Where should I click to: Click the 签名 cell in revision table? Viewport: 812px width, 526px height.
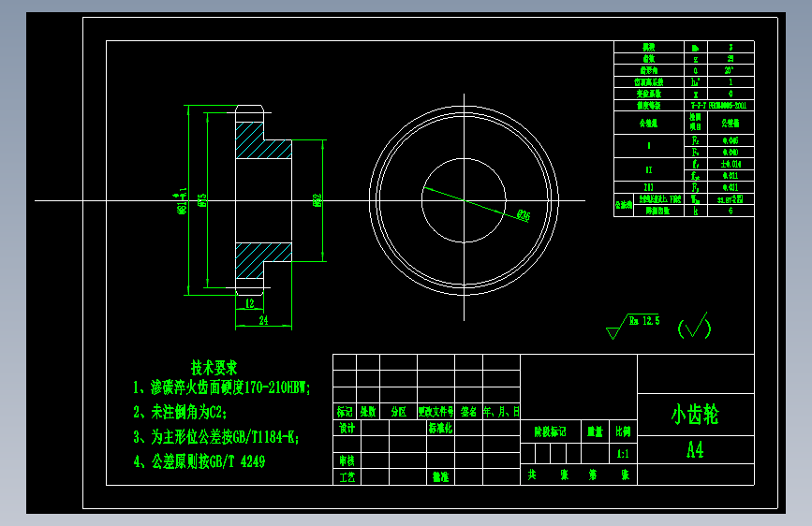tap(468, 412)
